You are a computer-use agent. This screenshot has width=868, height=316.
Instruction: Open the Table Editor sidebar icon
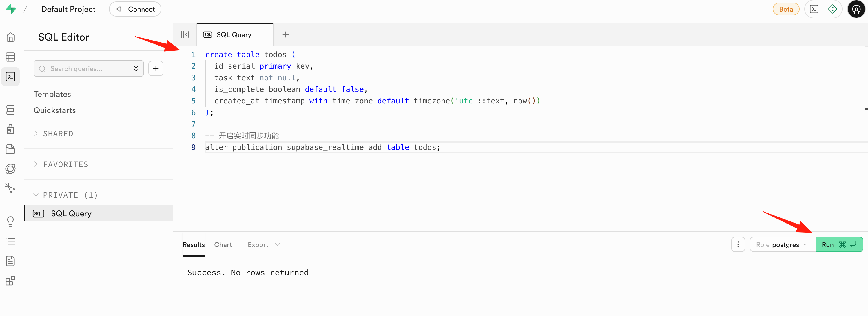11,57
